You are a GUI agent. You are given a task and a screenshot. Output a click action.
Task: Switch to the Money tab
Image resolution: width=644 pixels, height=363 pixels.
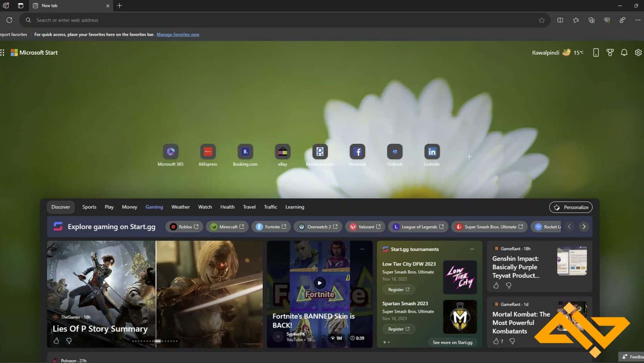tap(130, 207)
